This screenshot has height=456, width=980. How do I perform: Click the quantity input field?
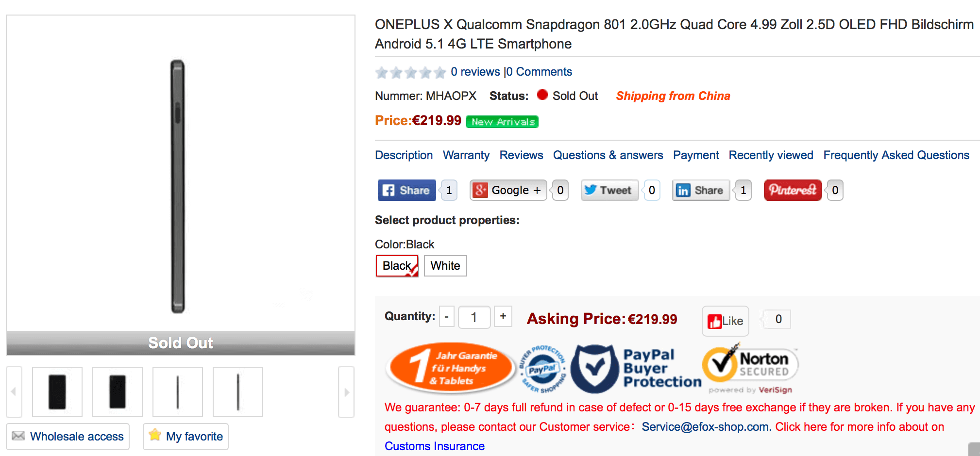[x=474, y=317]
